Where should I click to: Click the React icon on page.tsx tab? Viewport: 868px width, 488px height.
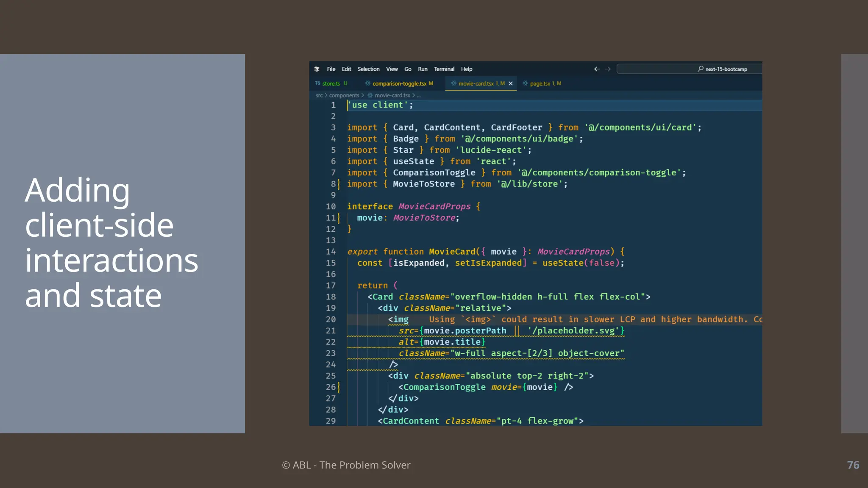pyautogui.click(x=525, y=83)
